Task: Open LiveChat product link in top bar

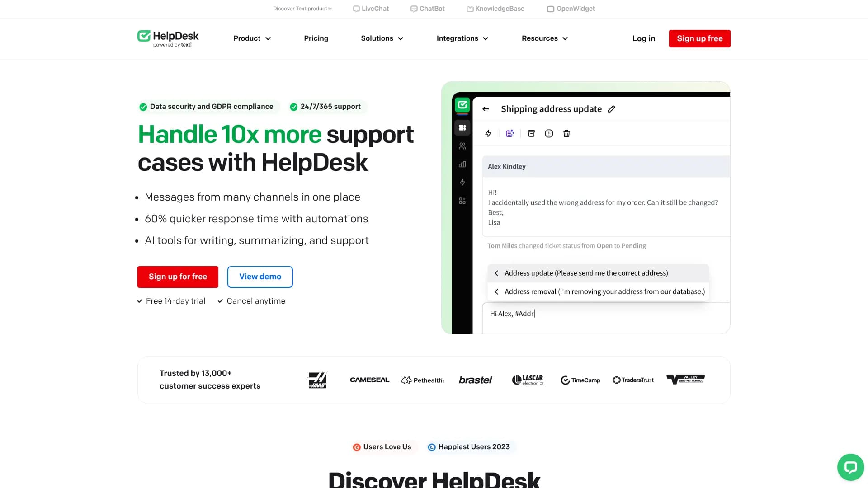Action: 371,9
